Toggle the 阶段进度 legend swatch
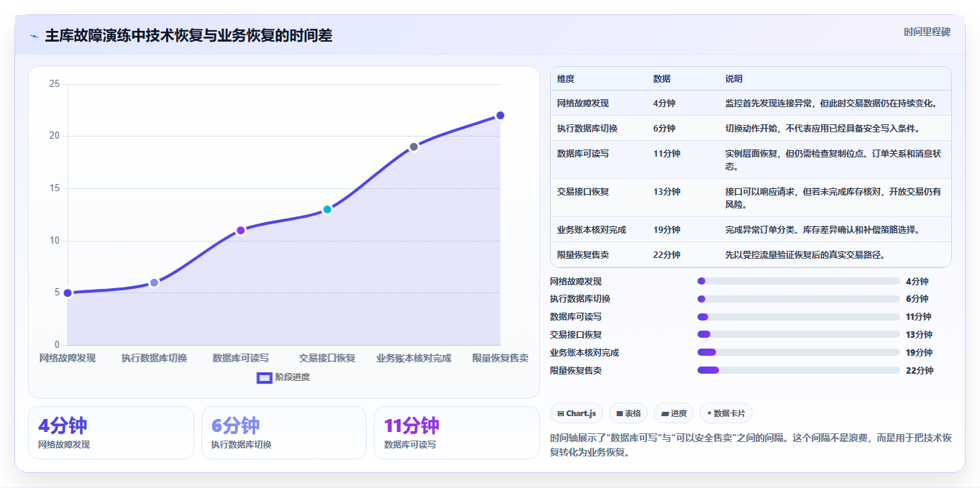 click(264, 377)
